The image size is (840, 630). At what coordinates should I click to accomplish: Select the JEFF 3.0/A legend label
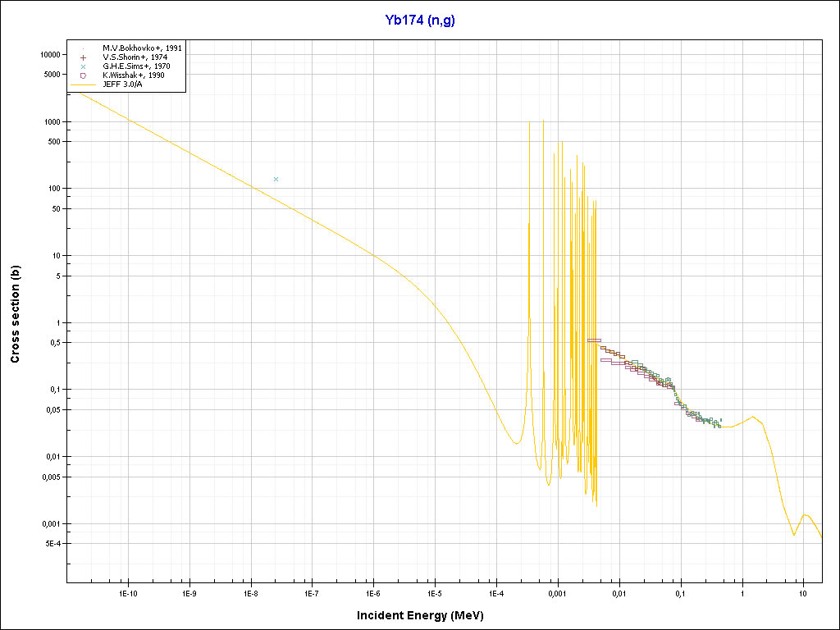(123, 84)
